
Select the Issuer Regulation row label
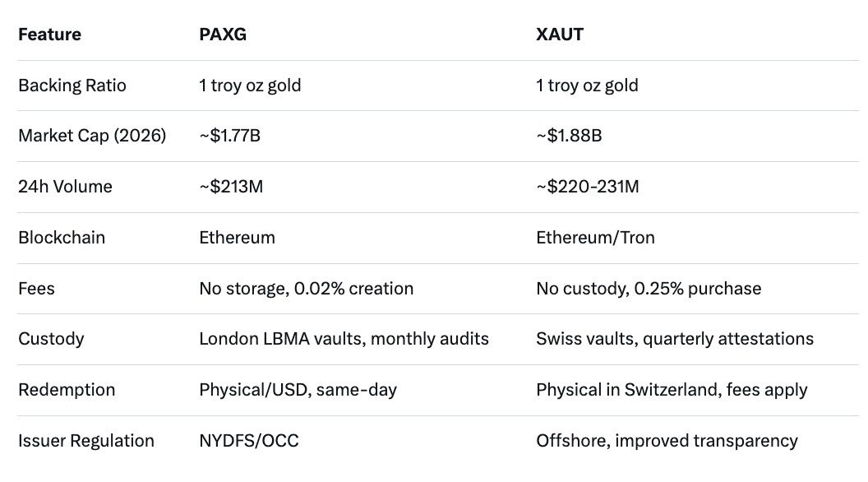click(x=86, y=441)
